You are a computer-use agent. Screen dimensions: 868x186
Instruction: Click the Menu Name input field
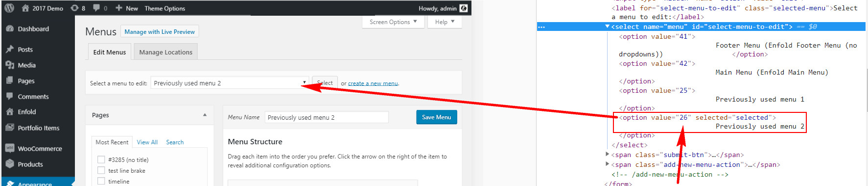(x=327, y=117)
